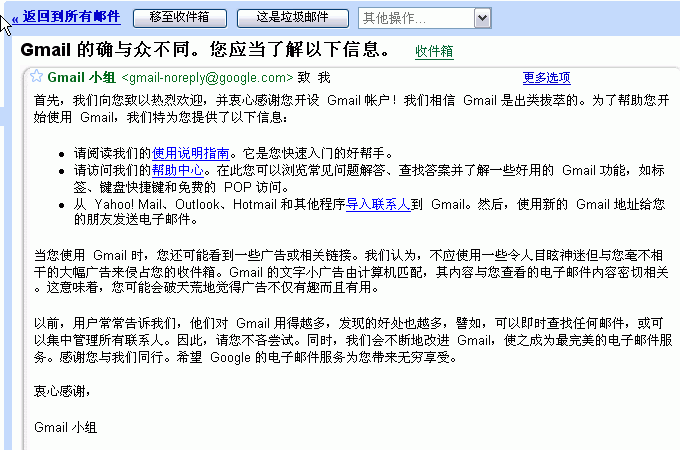Click the gmail-noreply@google.com address
680x450 pixels.
[207, 78]
